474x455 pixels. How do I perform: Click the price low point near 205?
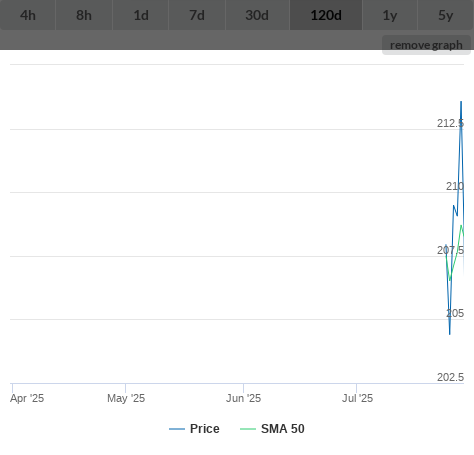point(450,334)
